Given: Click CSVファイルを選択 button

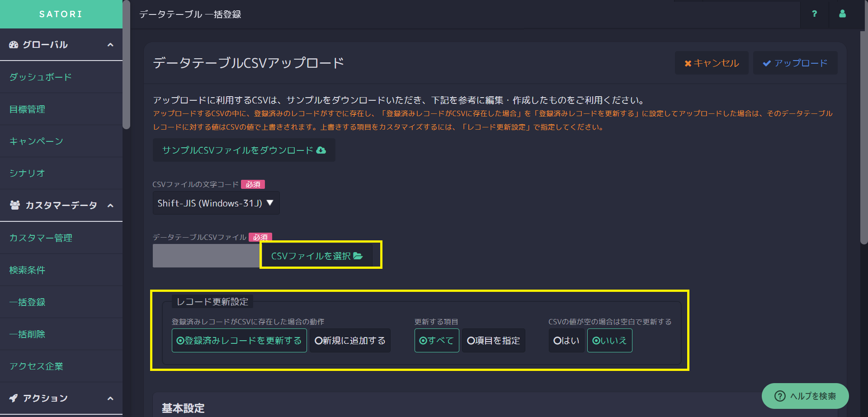Looking at the screenshot, I should point(316,256).
